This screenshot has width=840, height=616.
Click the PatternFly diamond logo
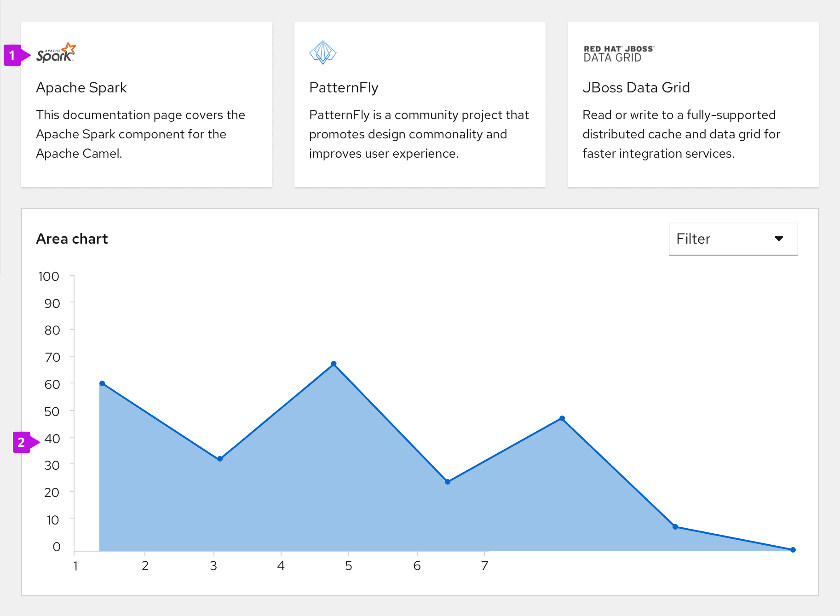point(323,52)
